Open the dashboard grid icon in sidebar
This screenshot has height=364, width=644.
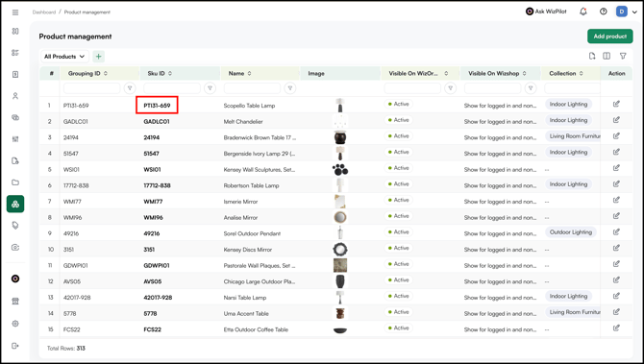(15, 31)
